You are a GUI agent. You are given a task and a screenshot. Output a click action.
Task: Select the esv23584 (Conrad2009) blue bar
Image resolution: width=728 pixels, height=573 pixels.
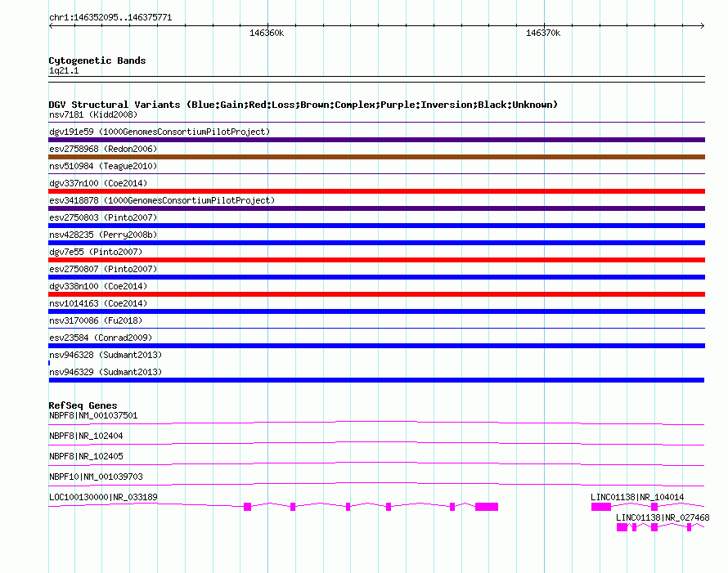coord(376,346)
